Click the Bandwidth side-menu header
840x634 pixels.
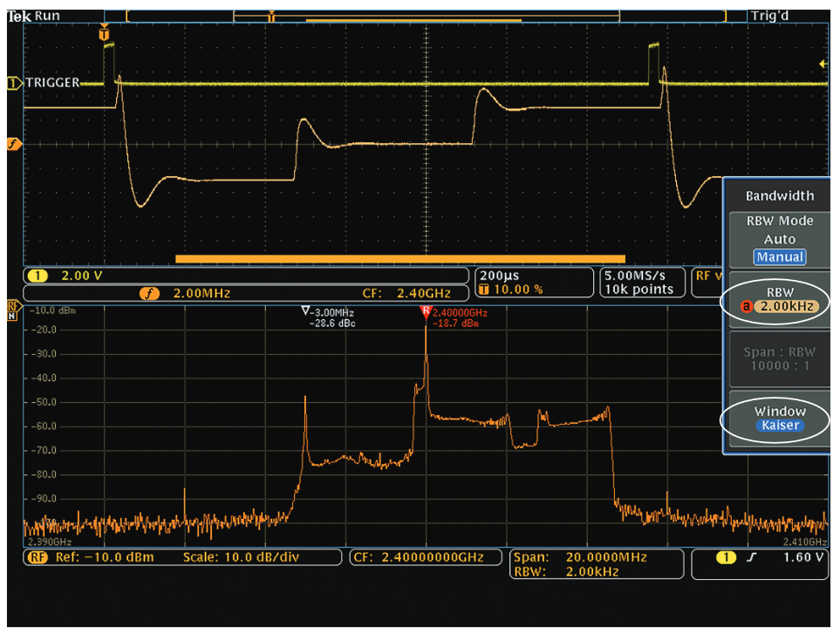point(779,195)
